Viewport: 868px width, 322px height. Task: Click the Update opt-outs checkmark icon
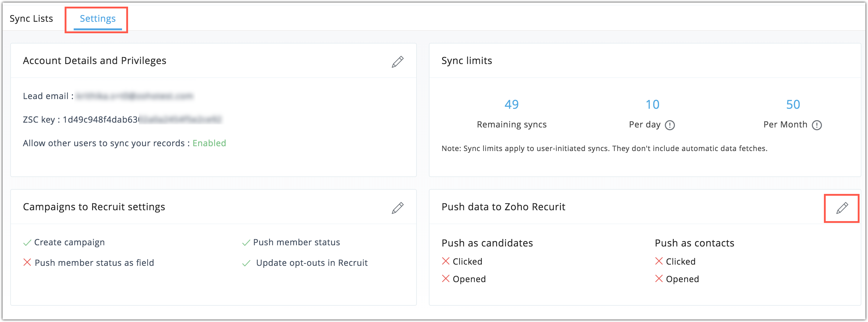point(246,263)
